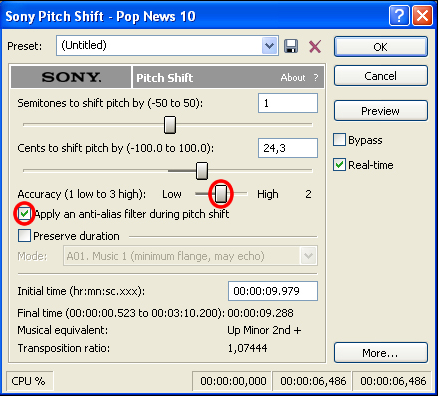
Task: Click the 00:00:00,000 status bar time
Action: coord(233,381)
